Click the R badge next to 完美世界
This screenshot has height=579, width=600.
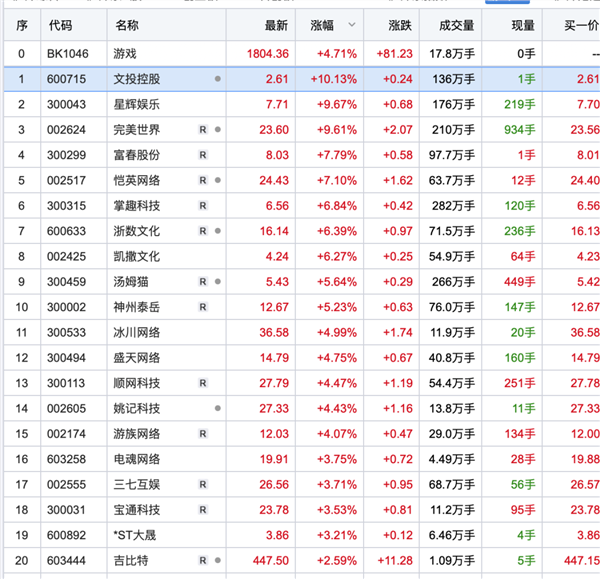(203, 130)
